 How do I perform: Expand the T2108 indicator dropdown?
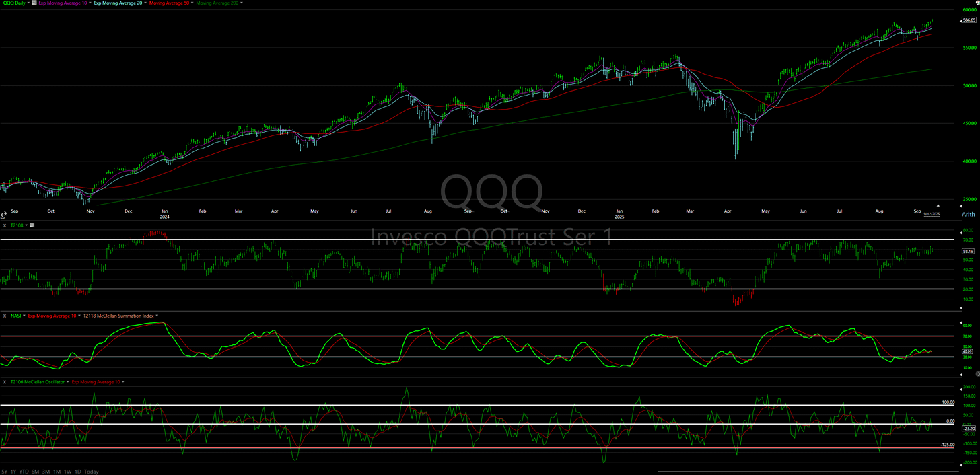[26, 225]
